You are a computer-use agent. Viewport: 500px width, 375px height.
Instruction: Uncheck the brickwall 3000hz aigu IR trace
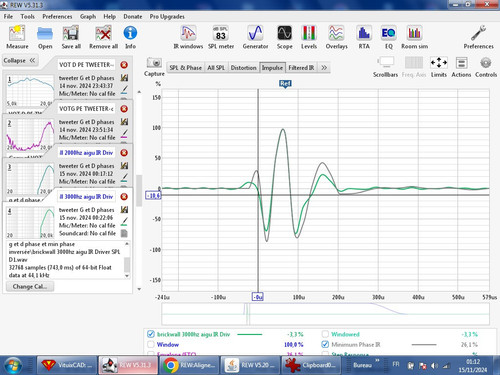click(x=151, y=334)
